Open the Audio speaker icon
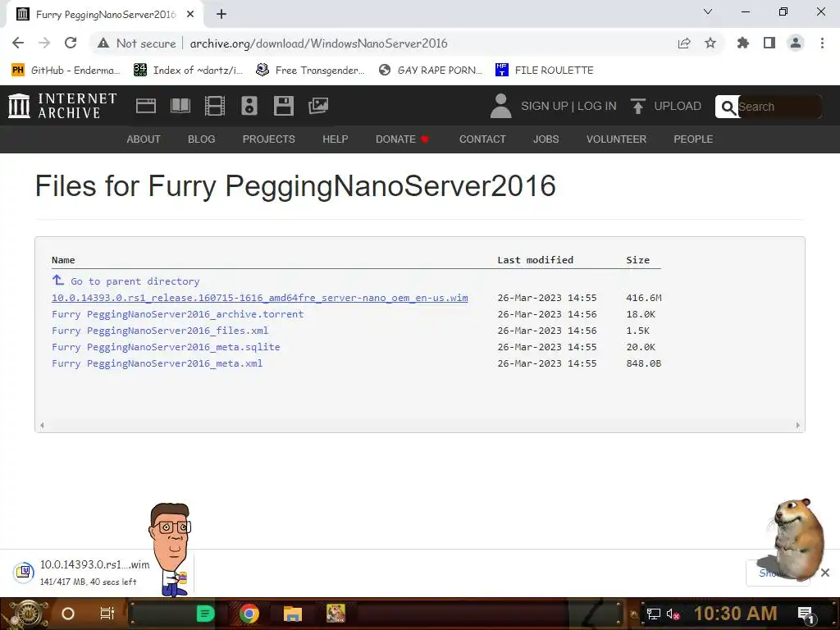The height and width of the screenshot is (630, 840). [249, 106]
